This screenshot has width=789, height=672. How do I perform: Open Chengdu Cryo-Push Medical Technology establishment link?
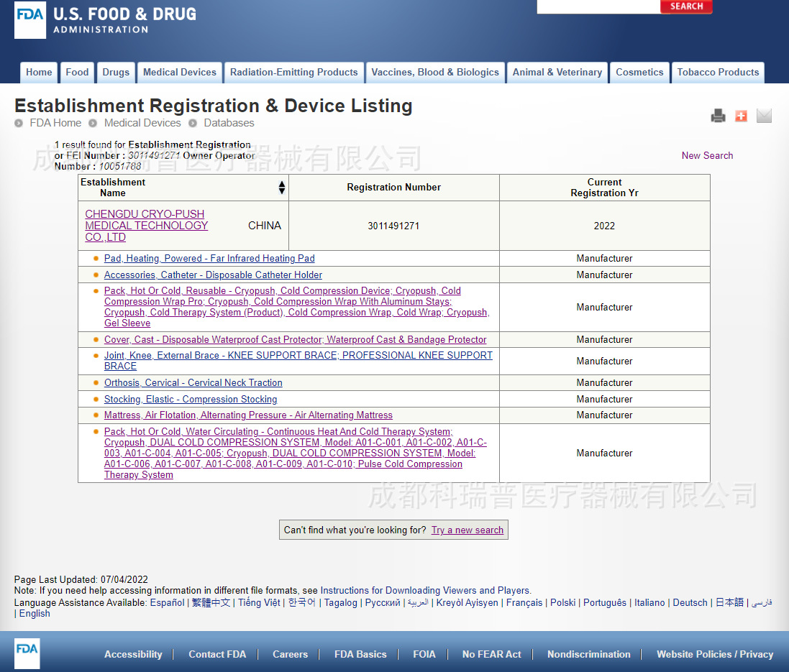click(147, 226)
